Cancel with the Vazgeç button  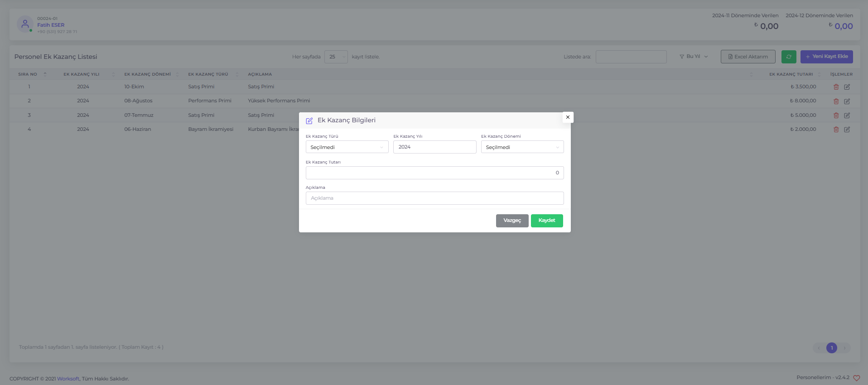pos(512,221)
